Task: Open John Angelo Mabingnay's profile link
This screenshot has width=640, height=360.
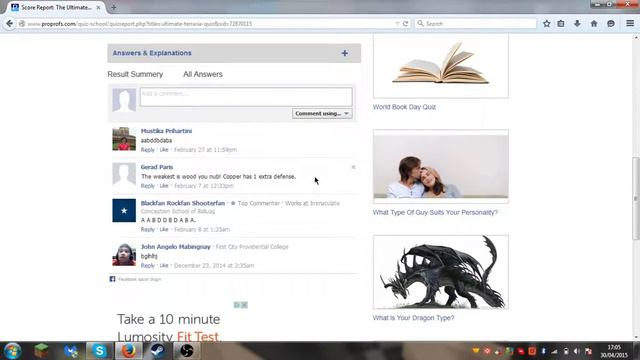Action: click(x=176, y=247)
